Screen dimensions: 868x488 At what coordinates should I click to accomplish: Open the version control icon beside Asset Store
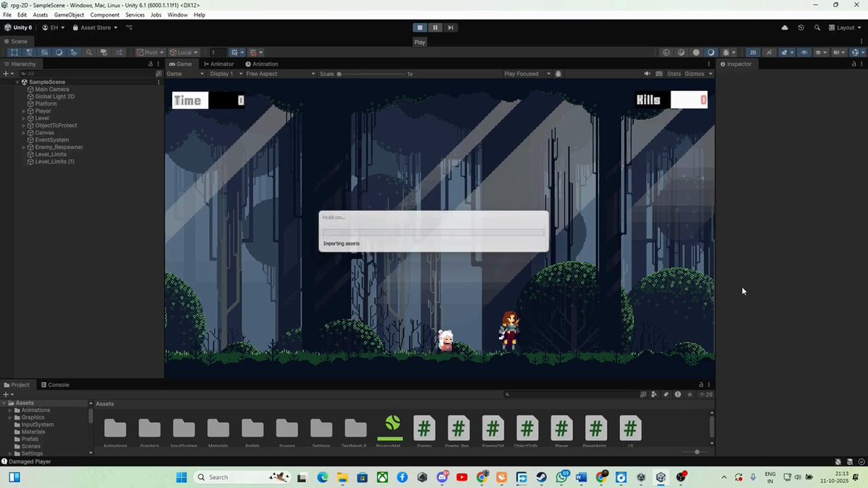[x=129, y=27]
